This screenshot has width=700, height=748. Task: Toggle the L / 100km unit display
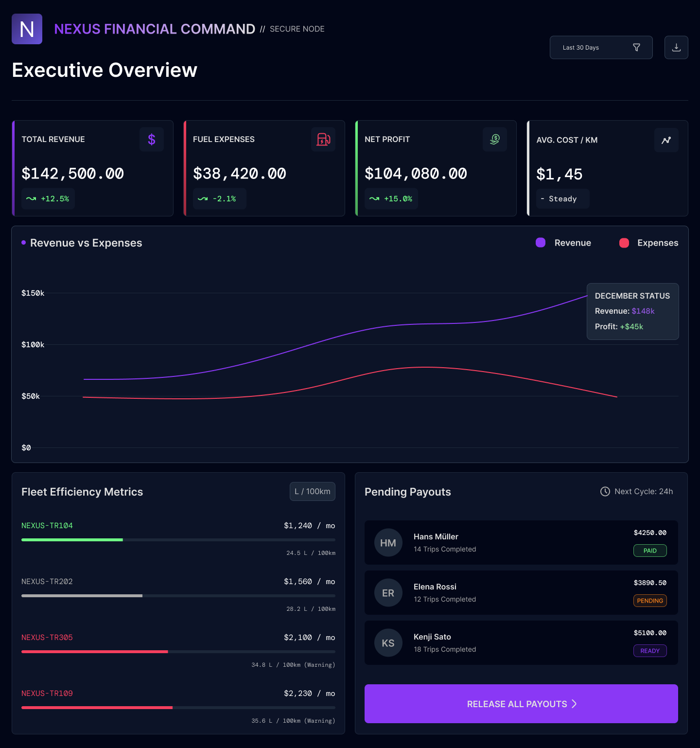click(312, 491)
